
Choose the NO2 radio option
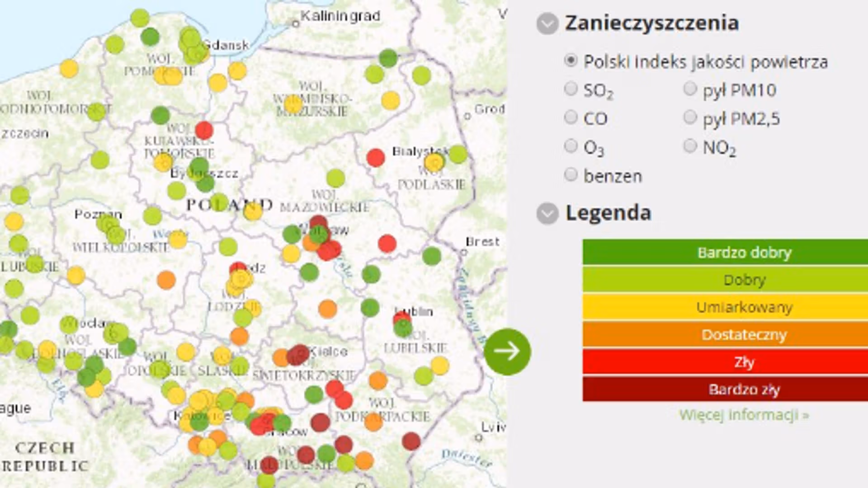[690, 146]
